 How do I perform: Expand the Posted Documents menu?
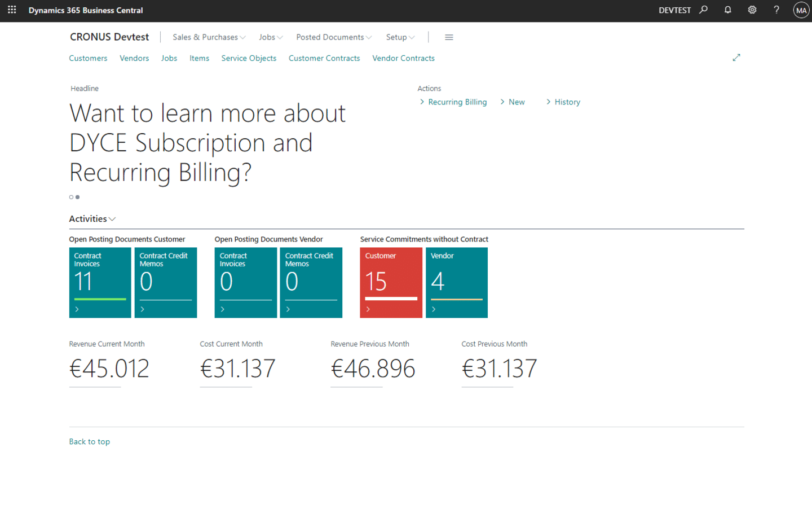coord(334,37)
